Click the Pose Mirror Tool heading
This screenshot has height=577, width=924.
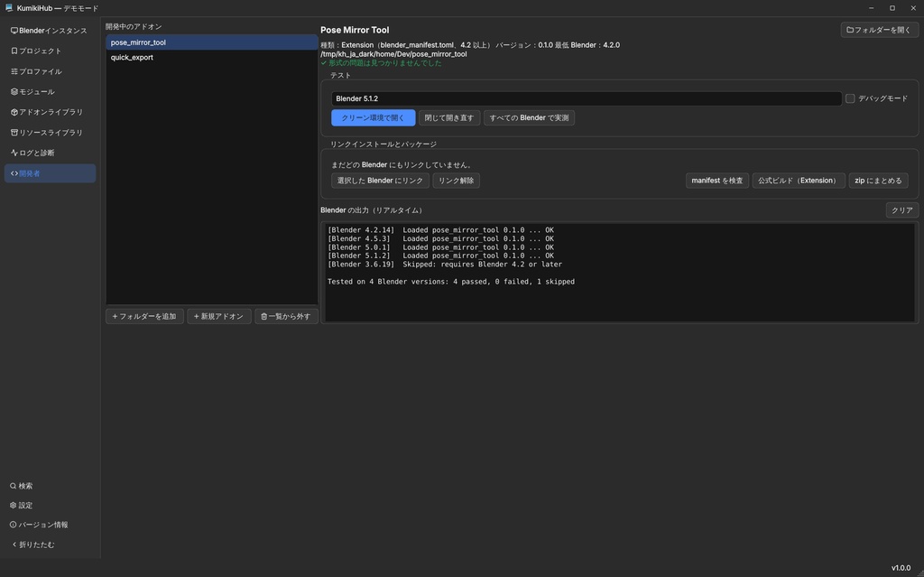click(x=355, y=30)
